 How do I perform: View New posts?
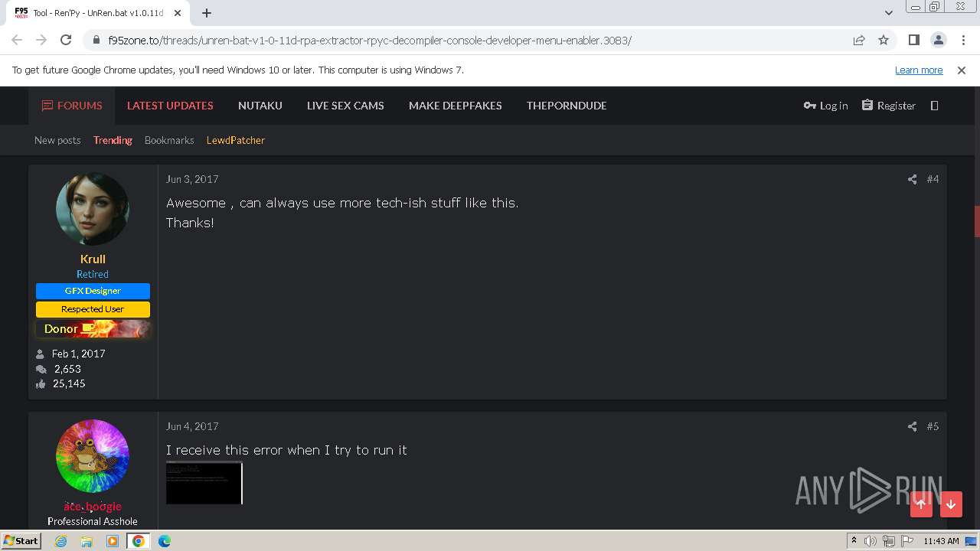(x=57, y=140)
